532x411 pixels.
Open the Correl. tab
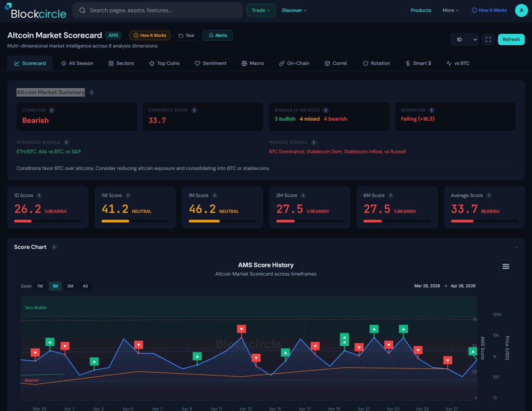click(x=336, y=63)
